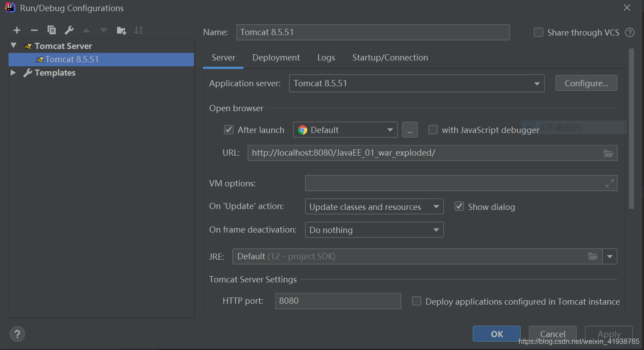
Task: Switch to the Server tab
Action: tap(223, 58)
